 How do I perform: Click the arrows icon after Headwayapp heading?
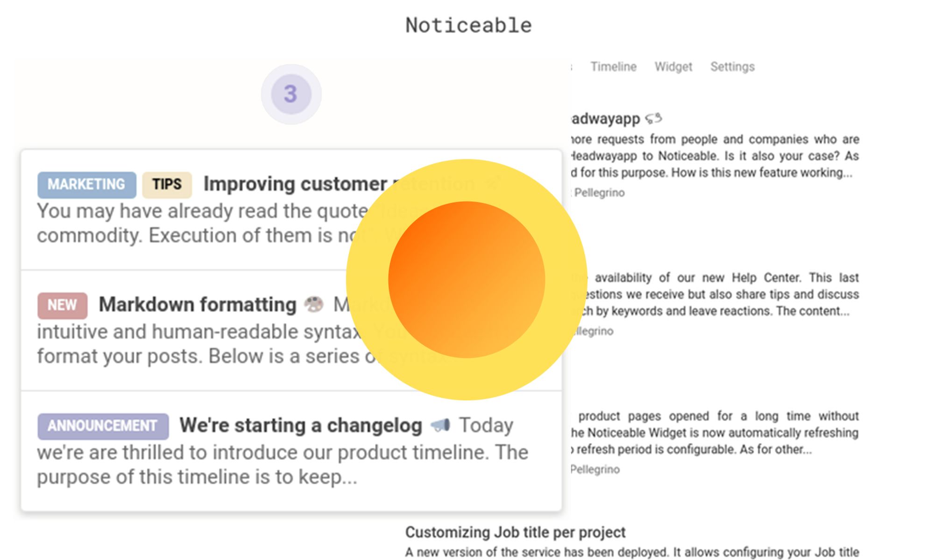(653, 119)
